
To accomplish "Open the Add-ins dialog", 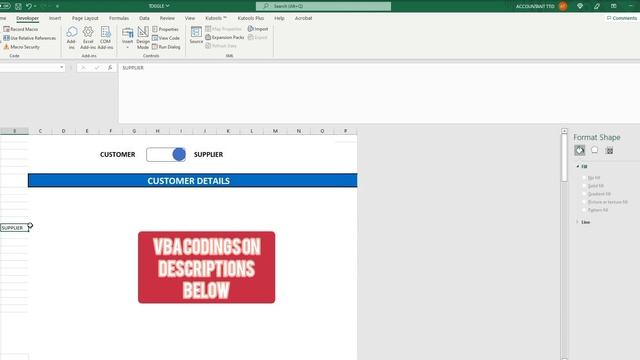I will [x=71, y=38].
